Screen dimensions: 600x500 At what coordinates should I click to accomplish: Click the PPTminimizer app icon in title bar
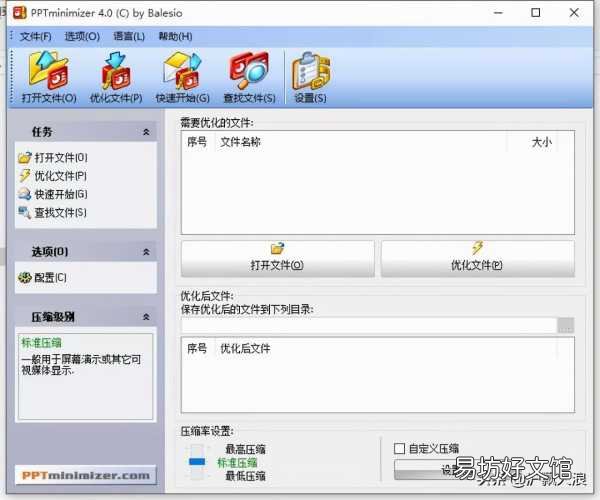20,13
